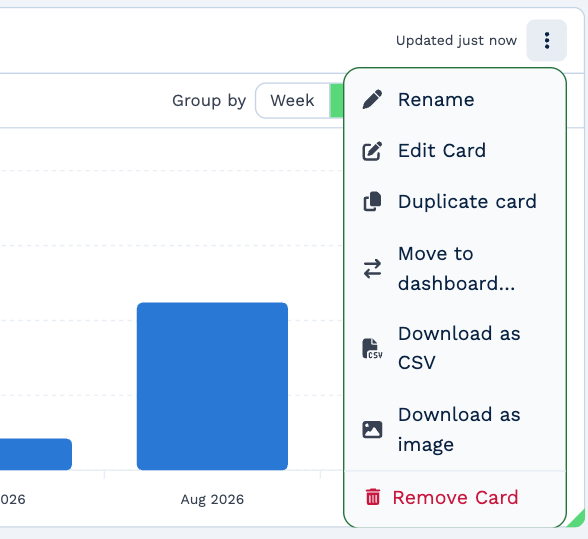588x539 pixels.
Task: Select Download as CSV
Action: tap(454, 348)
